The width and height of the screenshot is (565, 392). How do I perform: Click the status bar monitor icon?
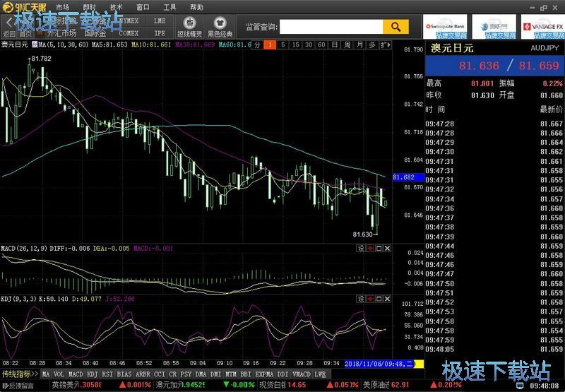coord(521,386)
